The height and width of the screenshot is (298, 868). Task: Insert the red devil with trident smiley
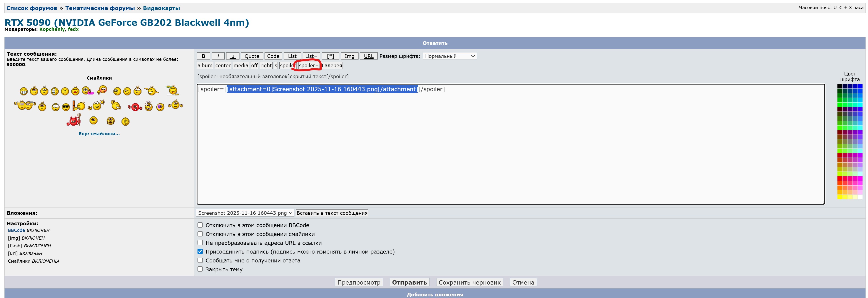[x=74, y=121]
